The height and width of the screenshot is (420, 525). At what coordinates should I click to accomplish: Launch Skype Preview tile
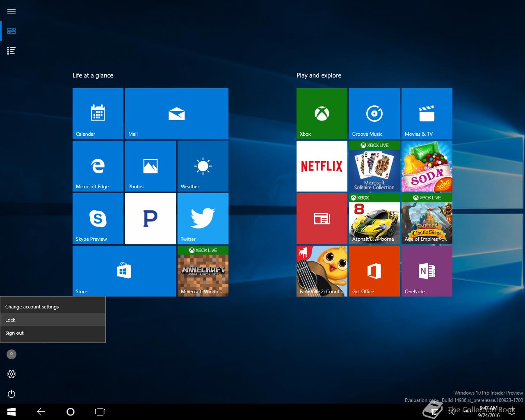98,219
